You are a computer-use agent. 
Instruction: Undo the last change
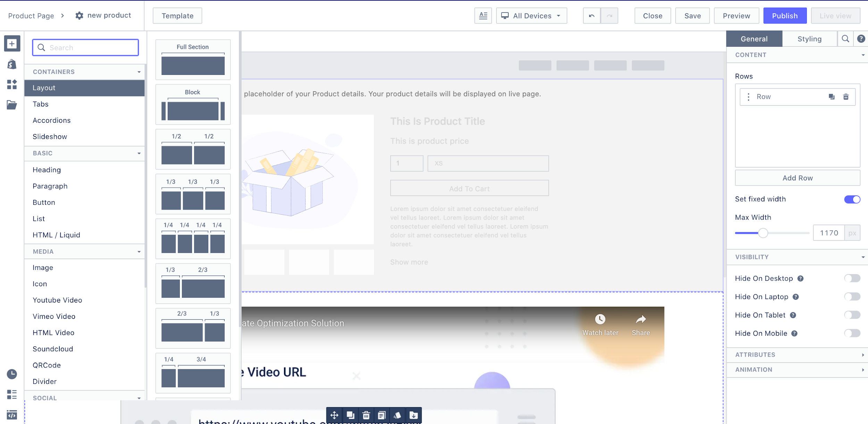(592, 16)
